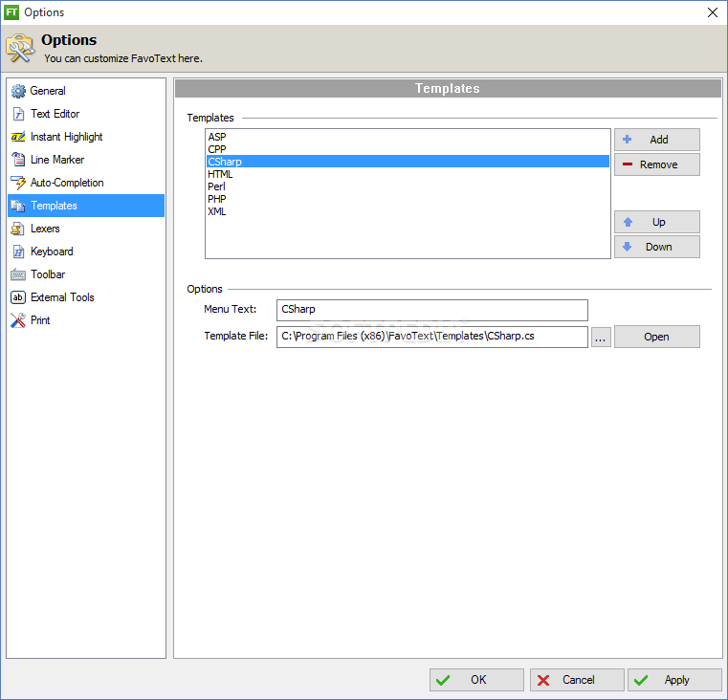Add a new template
The image size is (728, 700).
(657, 140)
